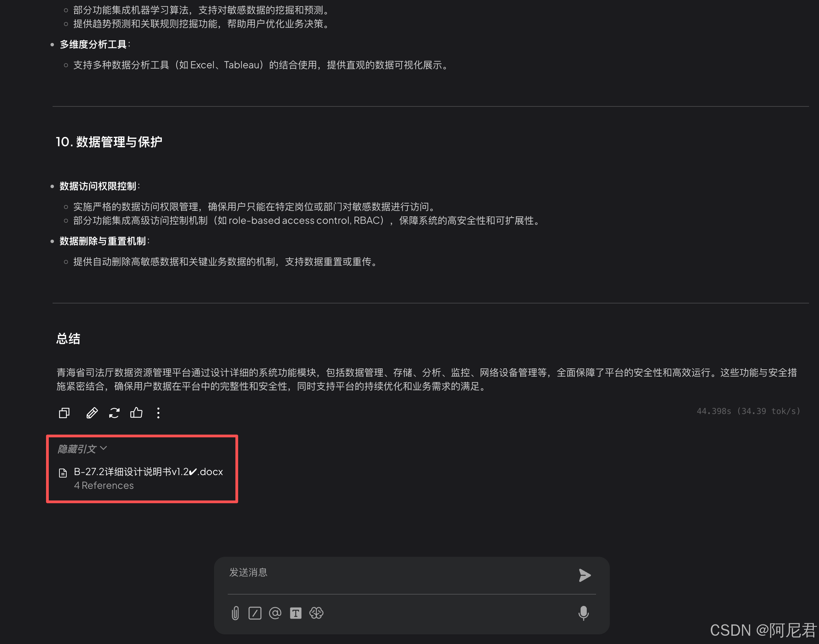Screen dimensions: 819x644
Task: Open the @ mention selector
Action: (276, 613)
